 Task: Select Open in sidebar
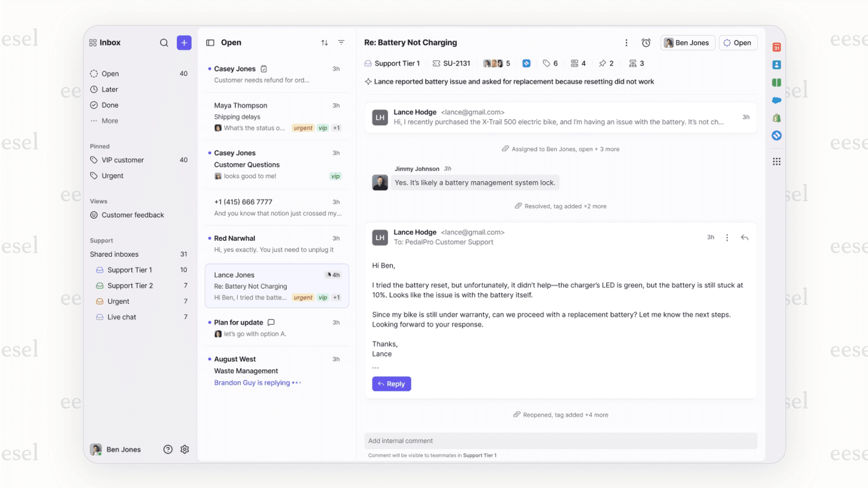[138, 74]
